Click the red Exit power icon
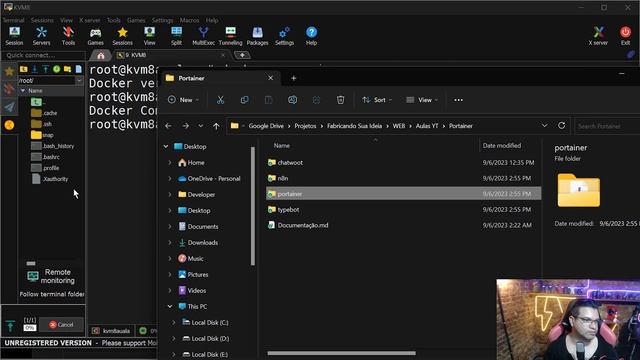Screen dimensions: 640x360 point(625,36)
